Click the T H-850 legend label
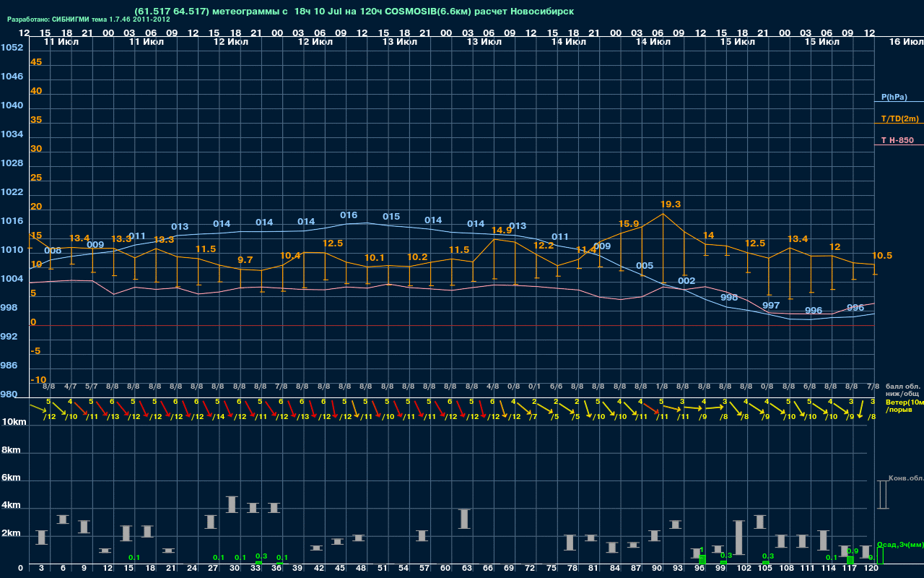The height and width of the screenshot is (578, 924). pos(897,140)
